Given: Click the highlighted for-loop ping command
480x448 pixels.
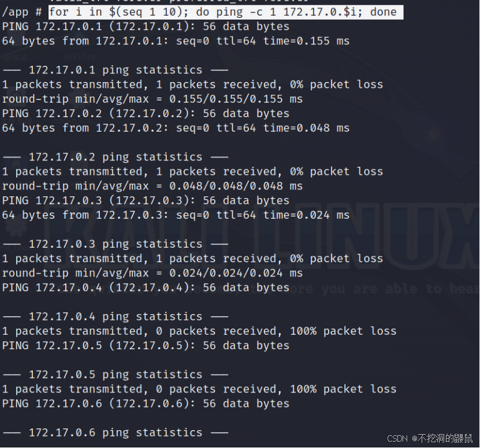Looking at the screenshot, I should point(226,12).
